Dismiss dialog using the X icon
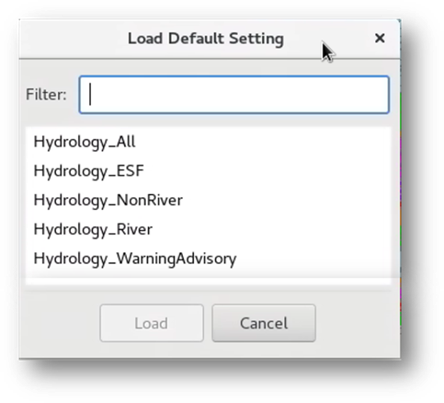 coord(380,38)
